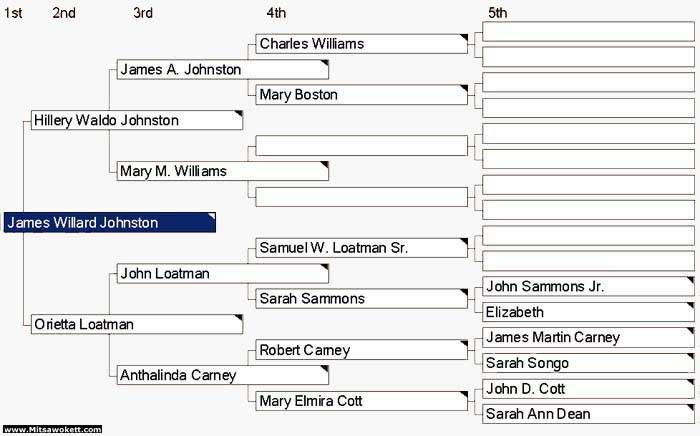Click Orietta Loatman in second generation
Image resolution: width=700 pixels, height=436 pixels.
click(x=137, y=324)
